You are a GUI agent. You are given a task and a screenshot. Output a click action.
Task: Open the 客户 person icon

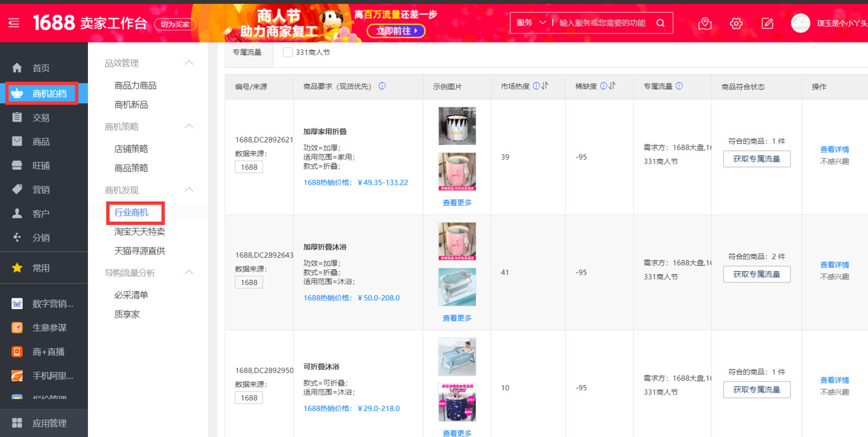(17, 213)
